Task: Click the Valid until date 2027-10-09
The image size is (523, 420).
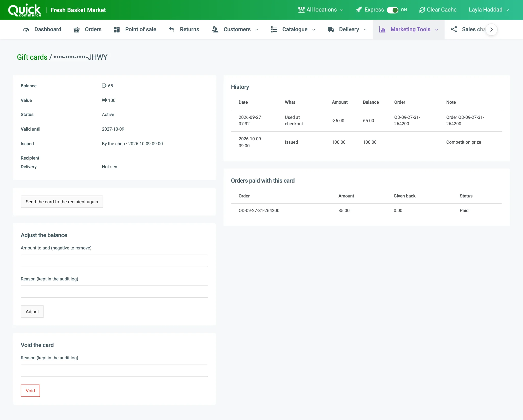Action: pyautogui.click(x=113, y=129)
